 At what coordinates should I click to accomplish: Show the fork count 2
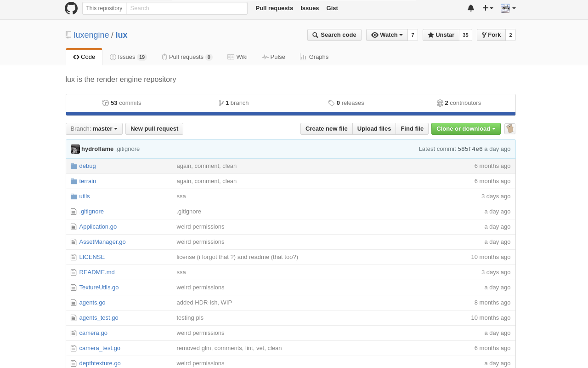[x=510, y=35]
